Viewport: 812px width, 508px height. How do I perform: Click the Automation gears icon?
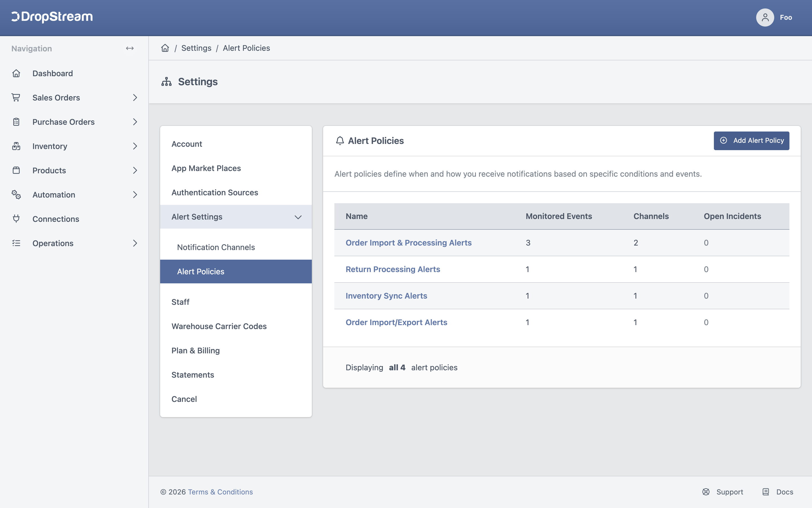16,194
